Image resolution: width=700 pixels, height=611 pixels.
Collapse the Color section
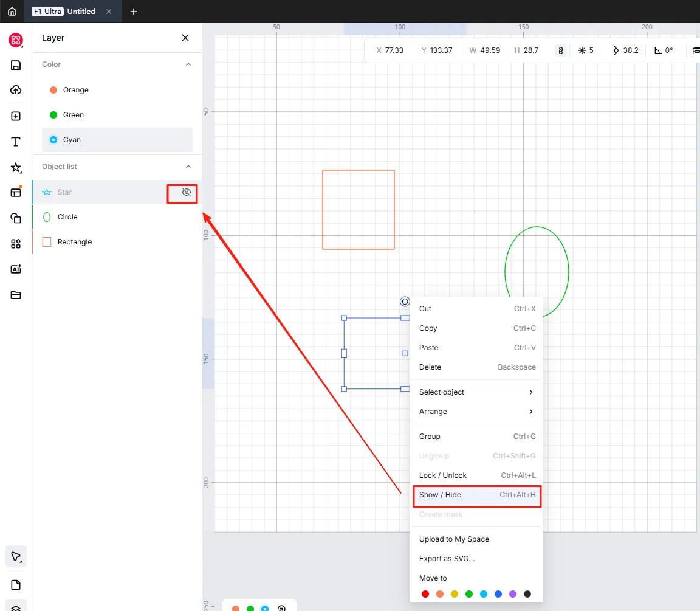pos(188,64)
